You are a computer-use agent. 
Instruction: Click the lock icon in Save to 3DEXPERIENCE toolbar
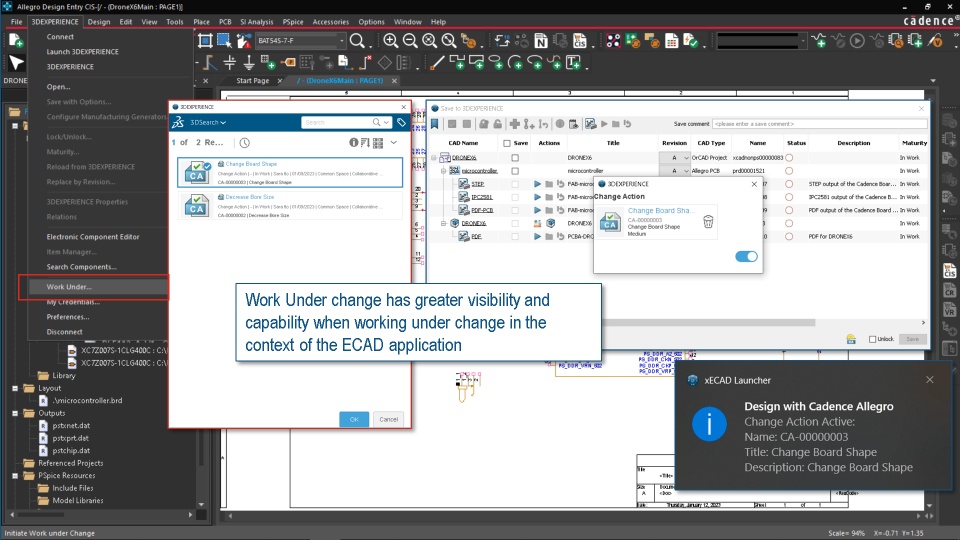[x=484, y=124]
